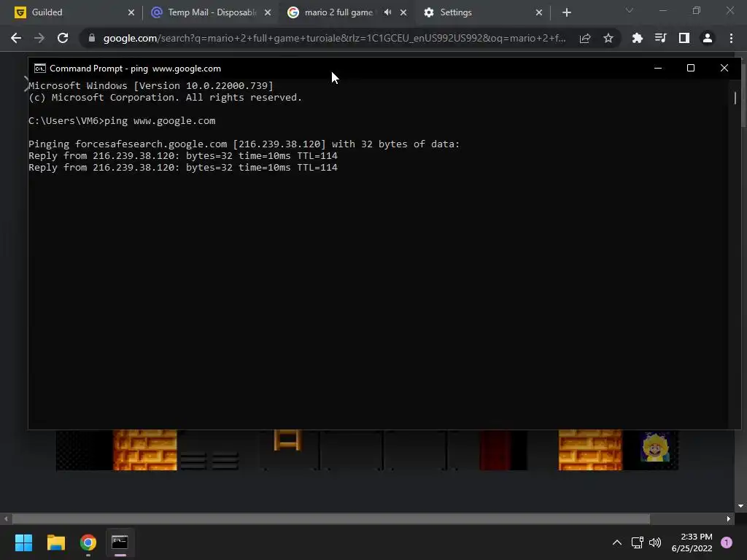
Task: Open clock showing 2:33 PM
Action: click(x=692, y=542)
